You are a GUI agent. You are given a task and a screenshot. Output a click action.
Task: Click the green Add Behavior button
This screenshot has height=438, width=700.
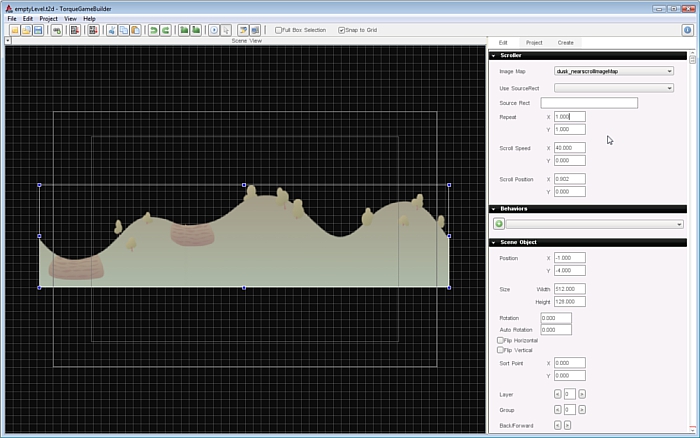(499, 224)
